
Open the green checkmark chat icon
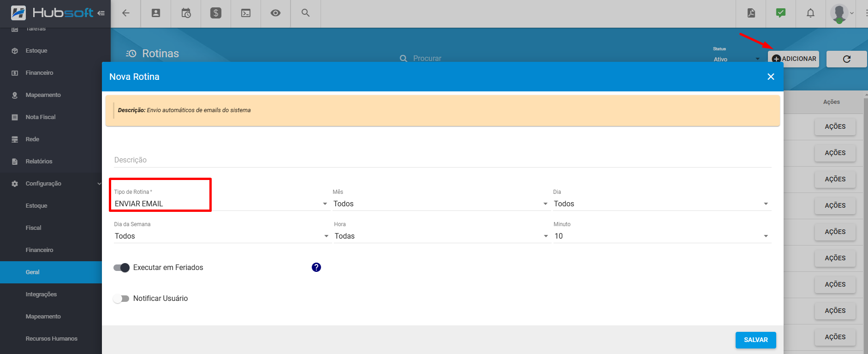click(781, 13)
